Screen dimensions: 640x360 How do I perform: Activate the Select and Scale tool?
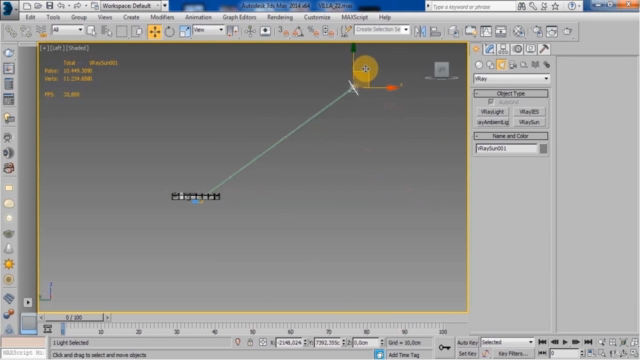pos(184,31)
